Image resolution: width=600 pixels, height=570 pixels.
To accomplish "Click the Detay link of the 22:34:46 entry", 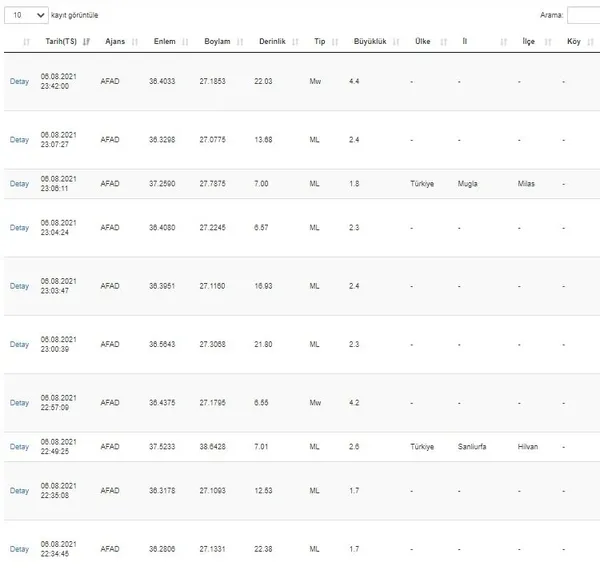I will pos(19,549).
